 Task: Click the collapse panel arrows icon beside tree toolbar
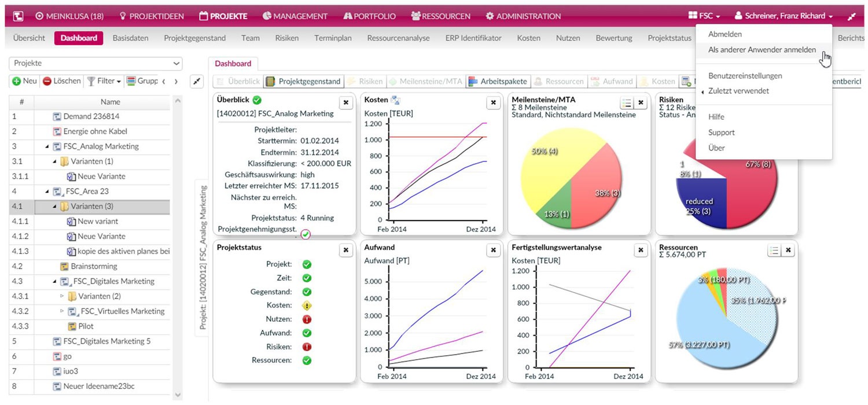(x=197, y=82)
